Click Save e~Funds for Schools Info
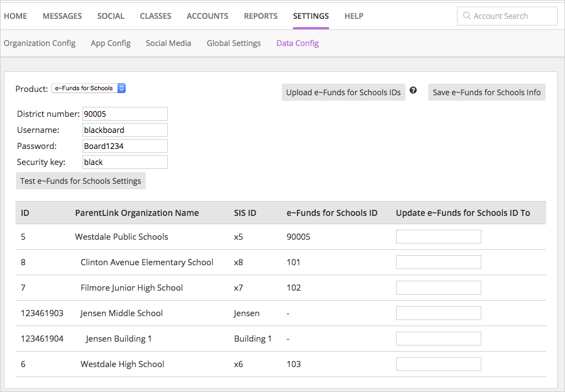The height and width of the screenshot is (392, 565). pos(487,92)
